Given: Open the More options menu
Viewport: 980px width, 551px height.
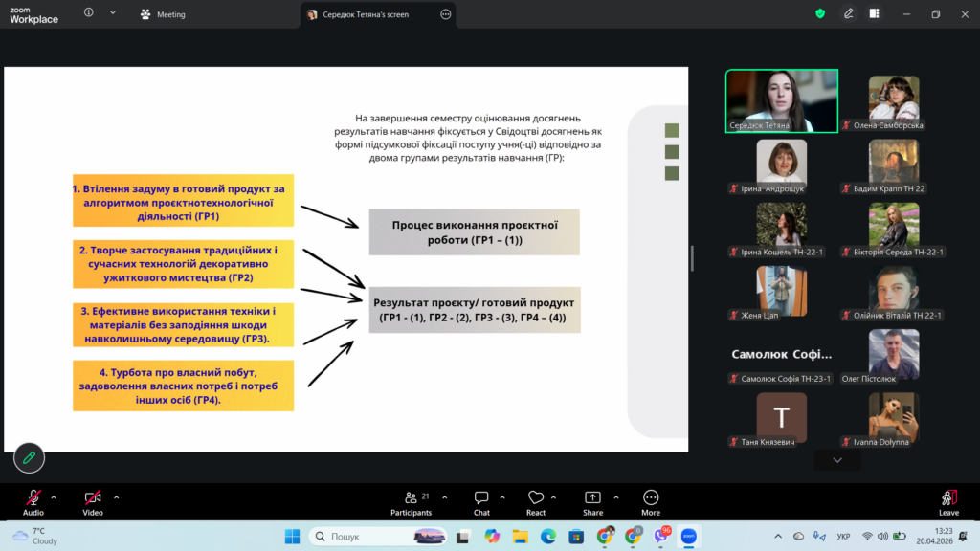Looking at the screenshot, I should pyautogui.click(x=651, y=500).
